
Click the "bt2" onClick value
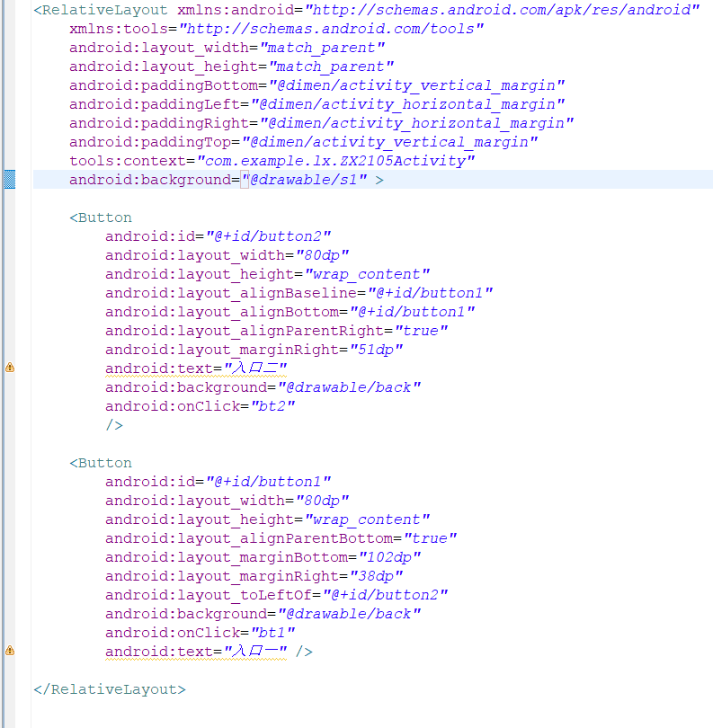coord(272,406)
